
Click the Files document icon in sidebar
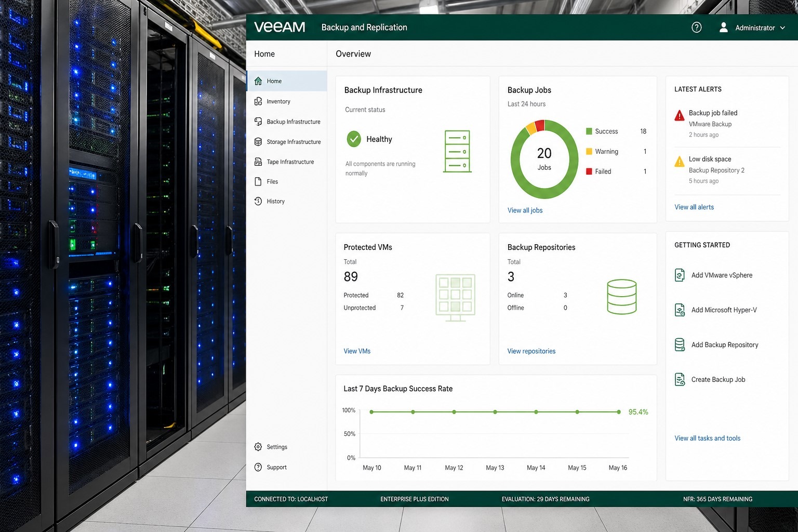(258, 181)
